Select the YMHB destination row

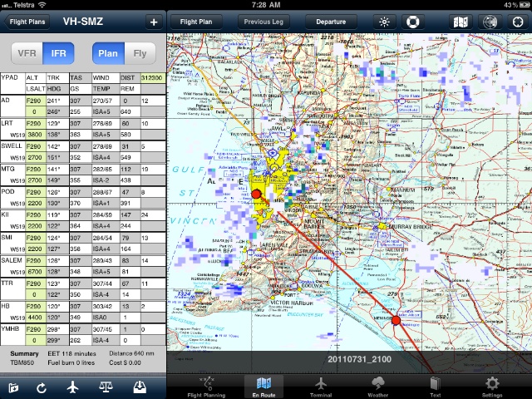83,334
